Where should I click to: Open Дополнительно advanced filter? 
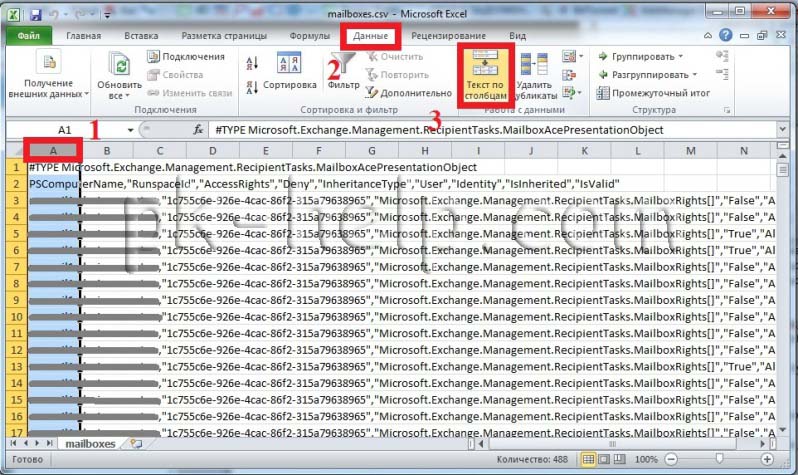tap(409, 93)
